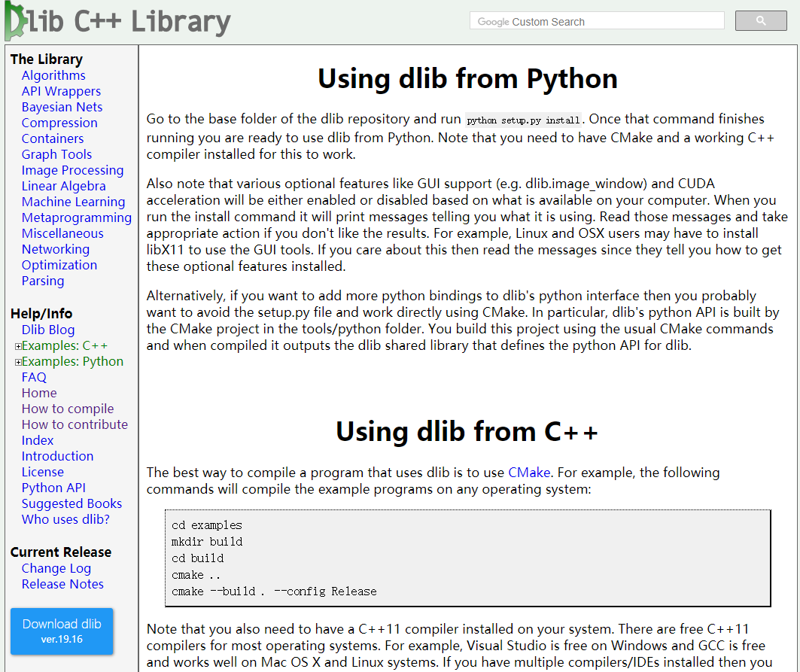Viewport: 800px width, 672px height.
Task: Open the CMake link in the C++ section
Action: point(529,473)
